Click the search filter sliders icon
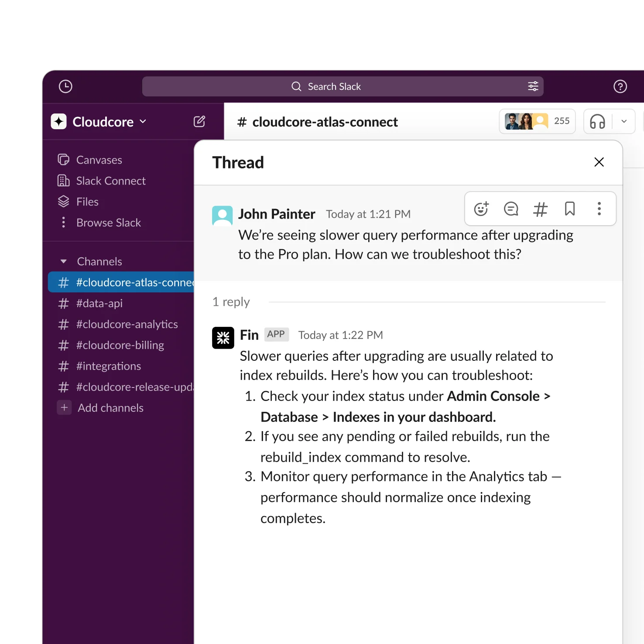Screen dimensions: 644x644 (533, 86)
